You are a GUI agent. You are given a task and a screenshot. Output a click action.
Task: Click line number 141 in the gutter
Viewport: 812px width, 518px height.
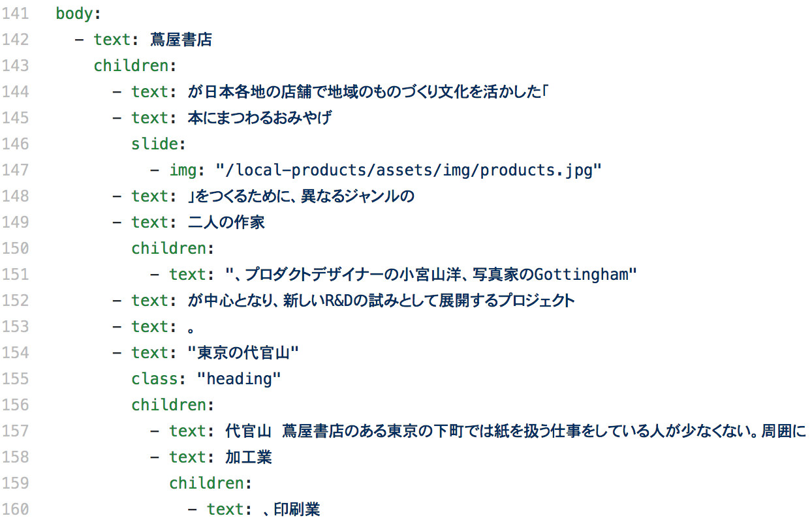click(x=15, y=13)
